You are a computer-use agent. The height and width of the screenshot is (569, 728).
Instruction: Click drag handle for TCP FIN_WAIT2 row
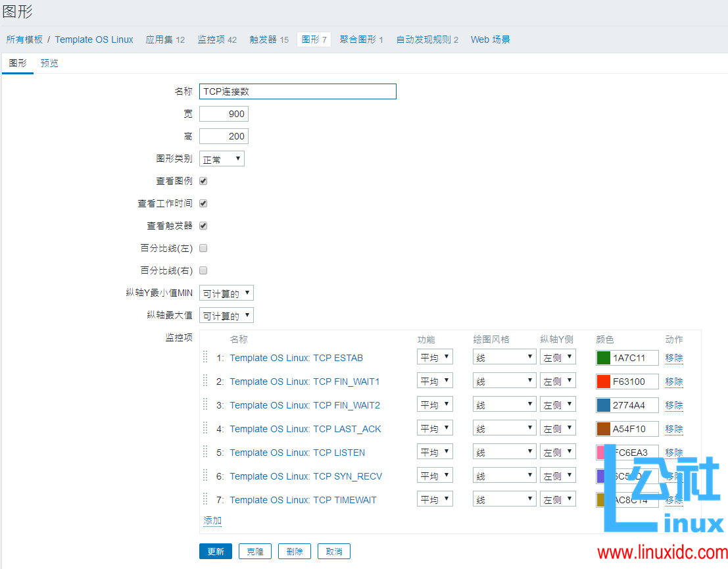205,405
